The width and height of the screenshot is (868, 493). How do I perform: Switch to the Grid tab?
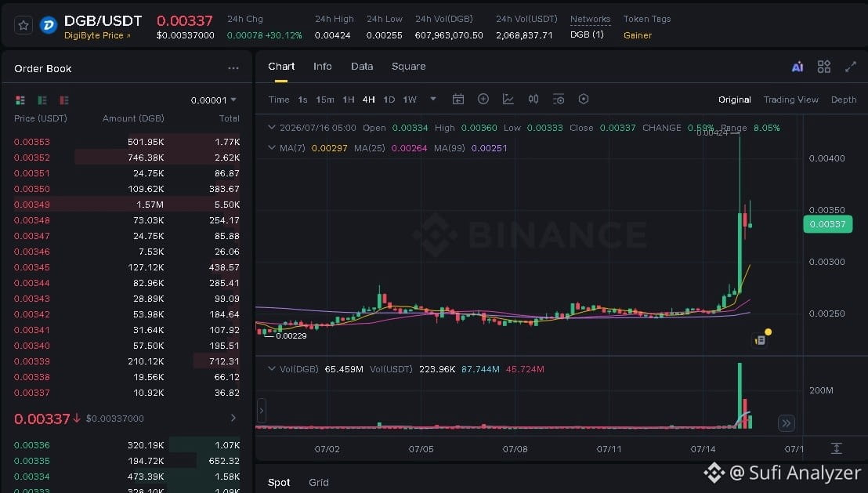pos(319,483)
